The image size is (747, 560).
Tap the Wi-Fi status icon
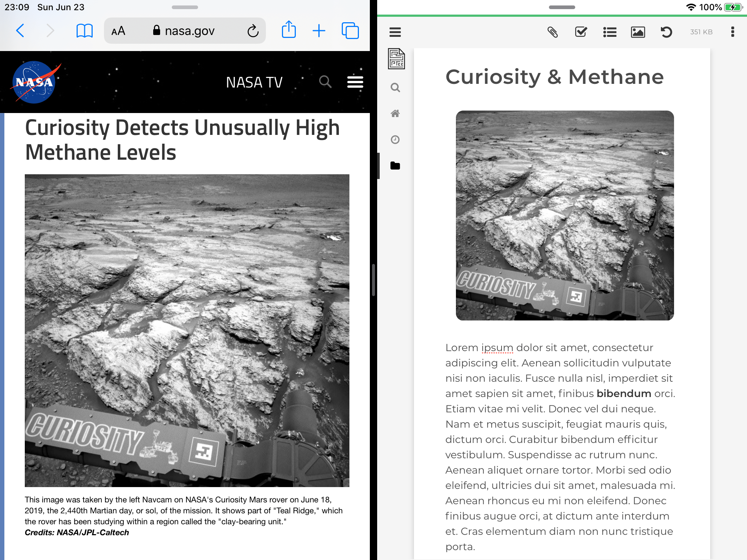click(x=691, y=7)
